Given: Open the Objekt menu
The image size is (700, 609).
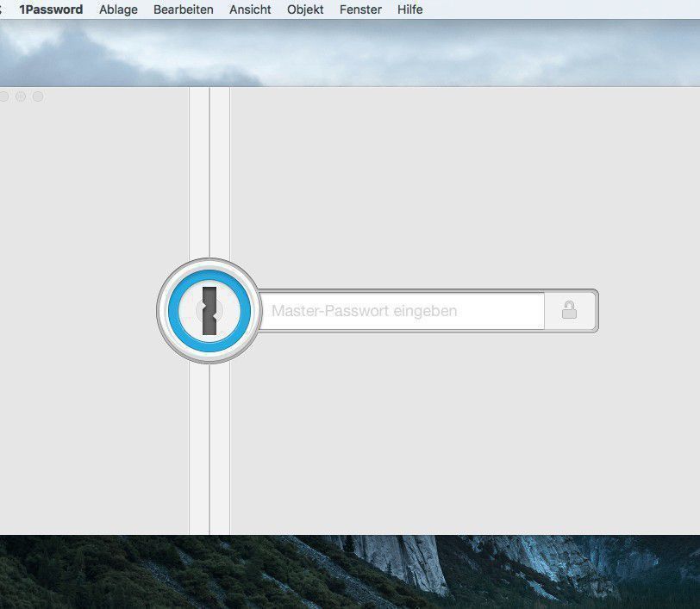Looking at the screenshot, I should pos(305,9).
